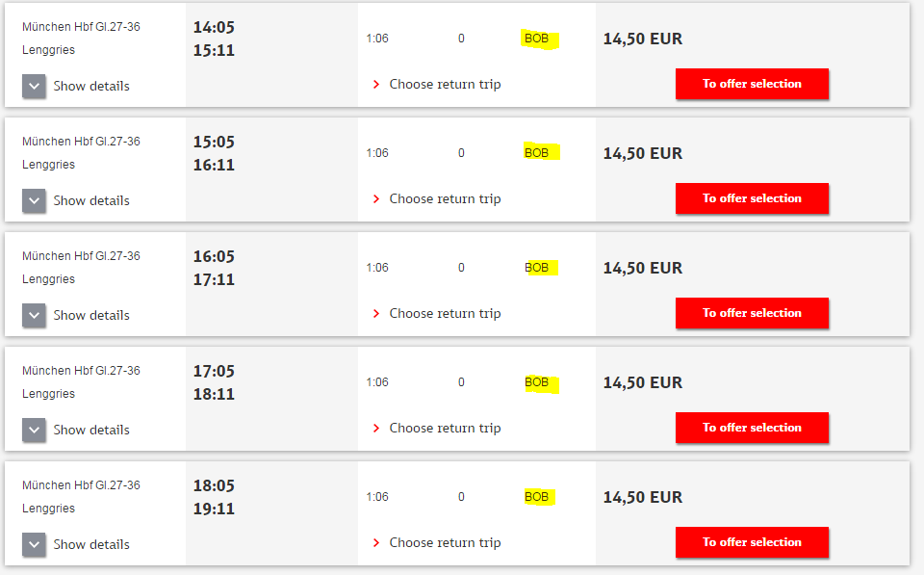
Task: Click the 17:05 departure time
Action: tap(214, 371)
